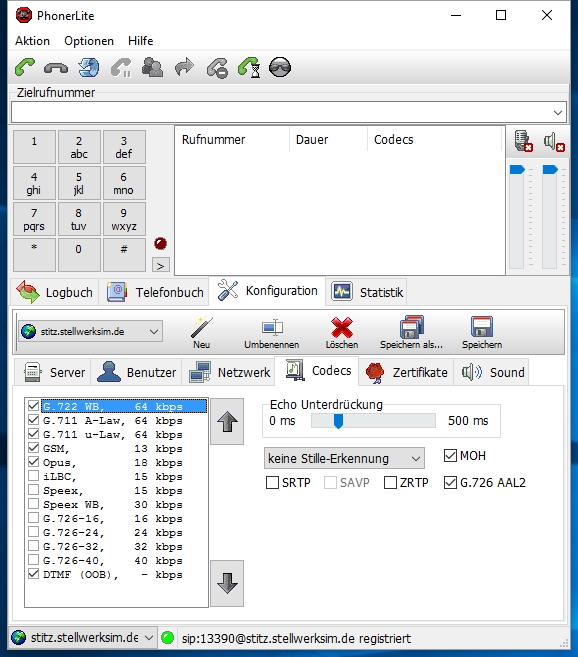Enable the ZRTP checkbox
This screenshot has width=578, height=657.
(390, 483)
